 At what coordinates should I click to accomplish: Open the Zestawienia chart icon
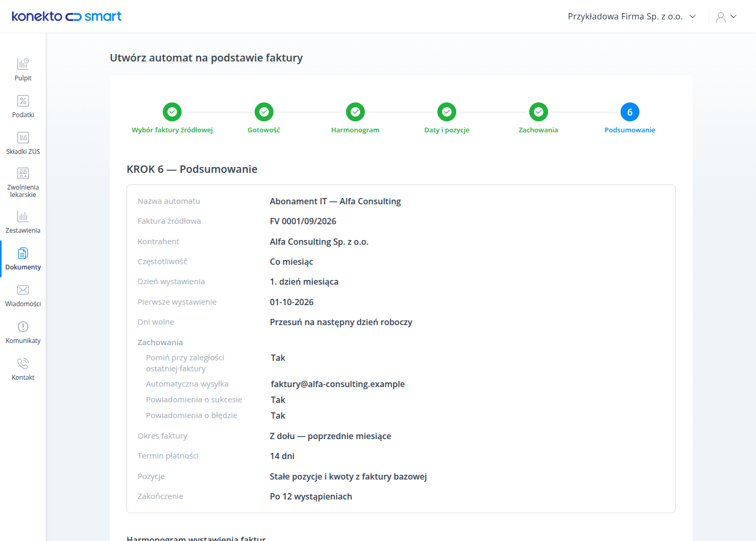pyautogui.click(x=23, y=216)
